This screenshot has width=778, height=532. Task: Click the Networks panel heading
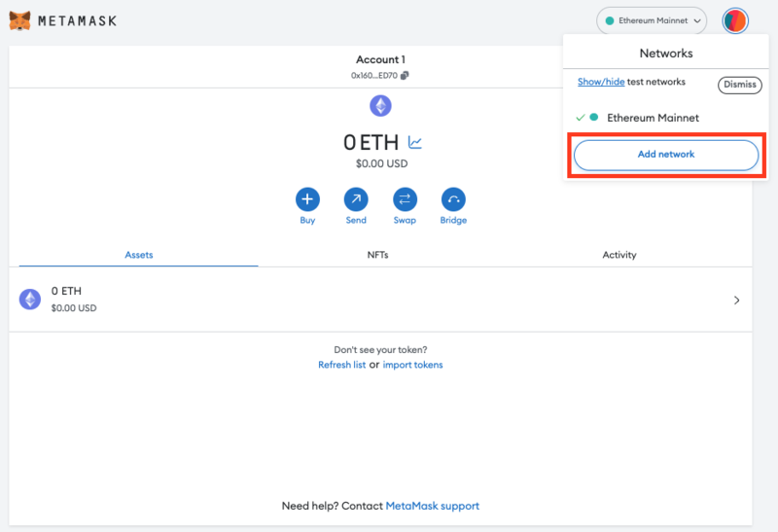click(666, 53)
